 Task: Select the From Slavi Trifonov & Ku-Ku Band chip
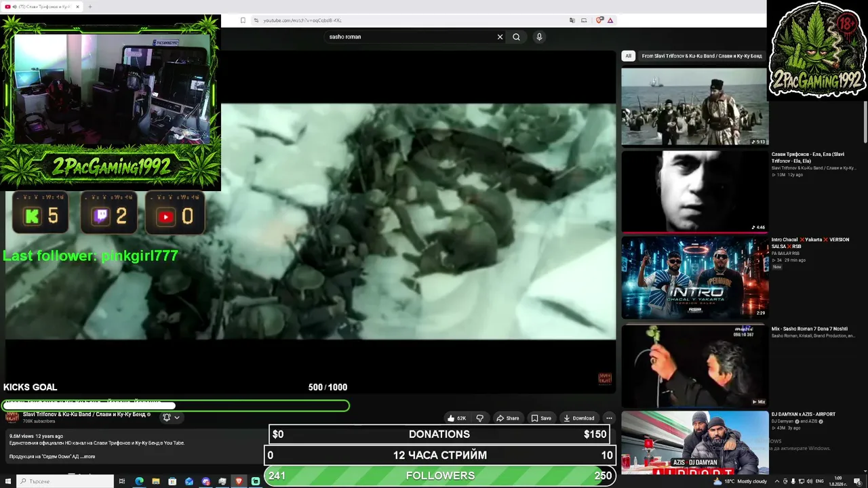tap(702, 56)
